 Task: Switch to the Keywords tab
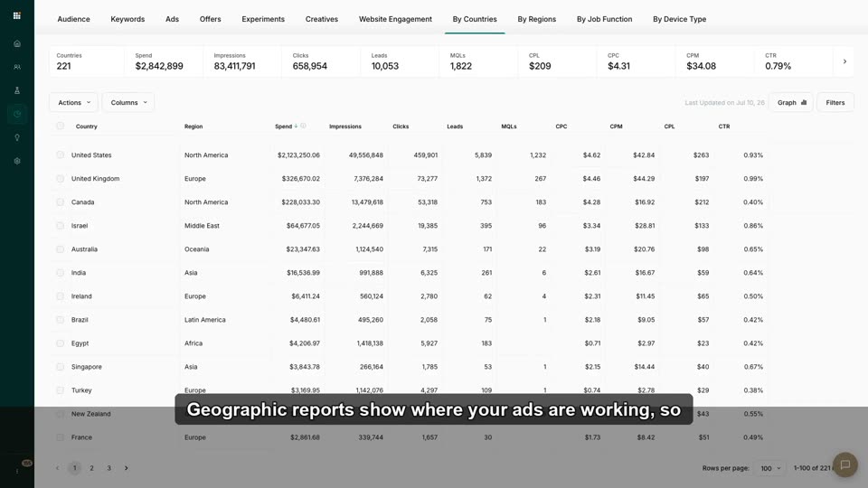click(127, 19)
